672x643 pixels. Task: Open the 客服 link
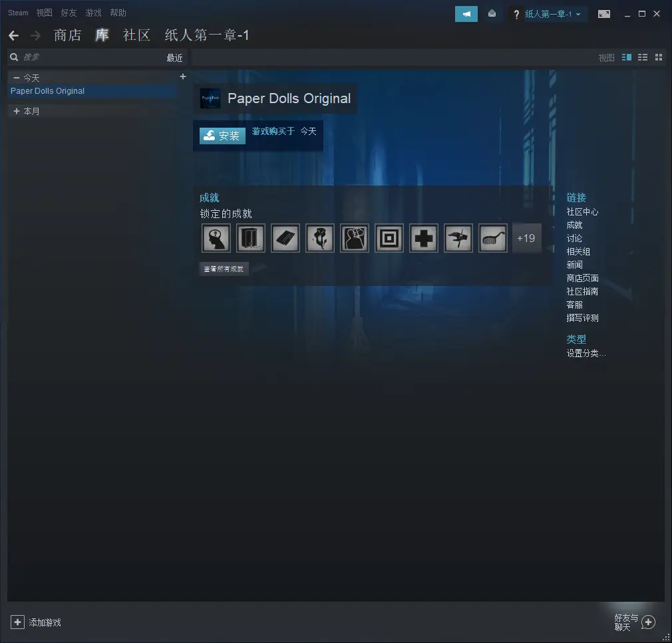574,305
